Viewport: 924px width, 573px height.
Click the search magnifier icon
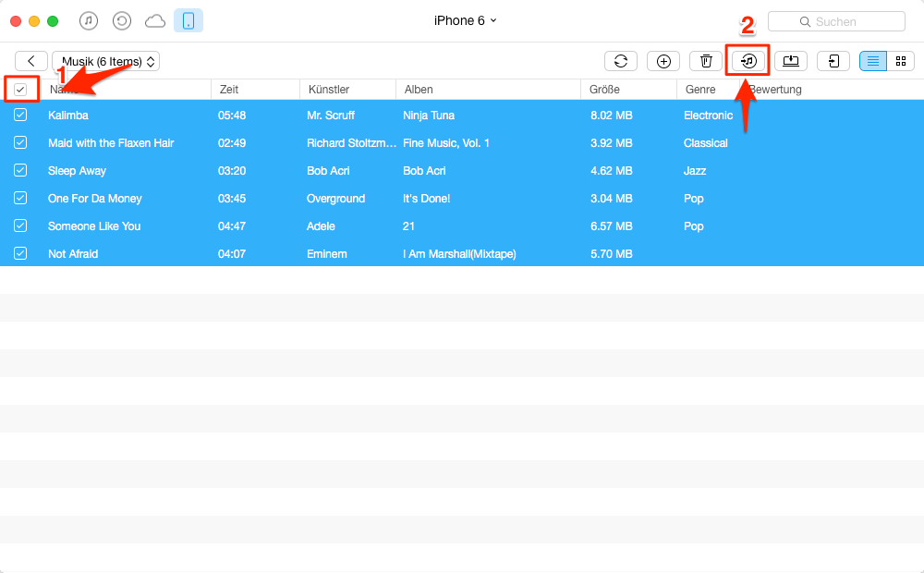805,22
